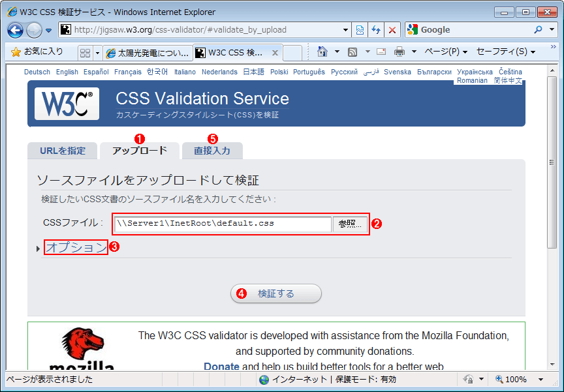This screenshot has width=564, height=392.
Task: Switch language to Svenska
Action: click(398, 72)
